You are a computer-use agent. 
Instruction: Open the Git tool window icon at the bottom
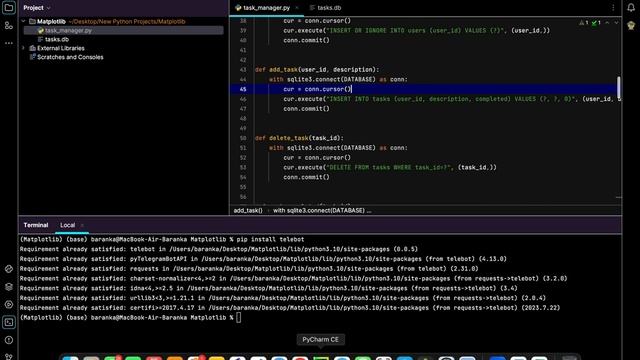[9, 356]
